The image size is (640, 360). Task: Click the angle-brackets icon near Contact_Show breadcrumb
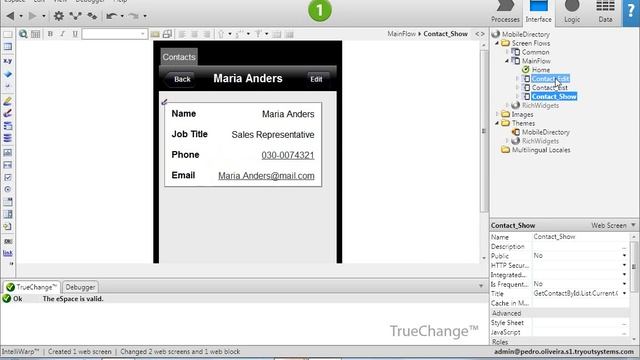pyautogui.click(x=480, y=34)
